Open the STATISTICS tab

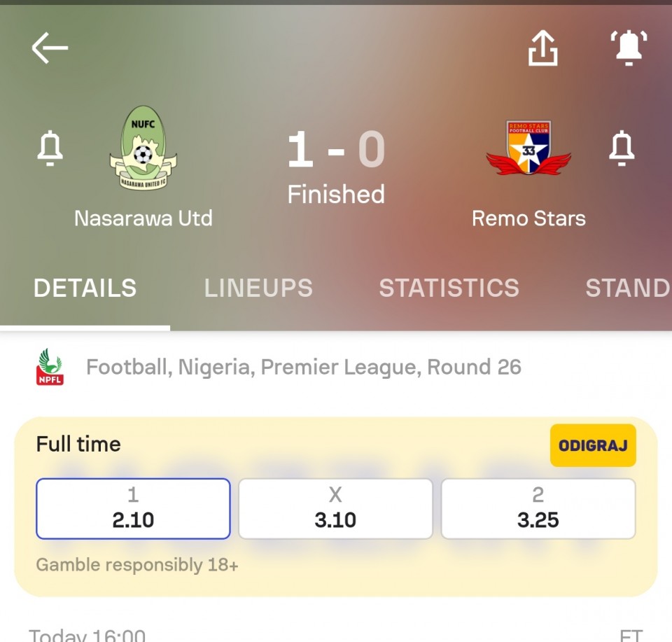[x=449, y=288]
